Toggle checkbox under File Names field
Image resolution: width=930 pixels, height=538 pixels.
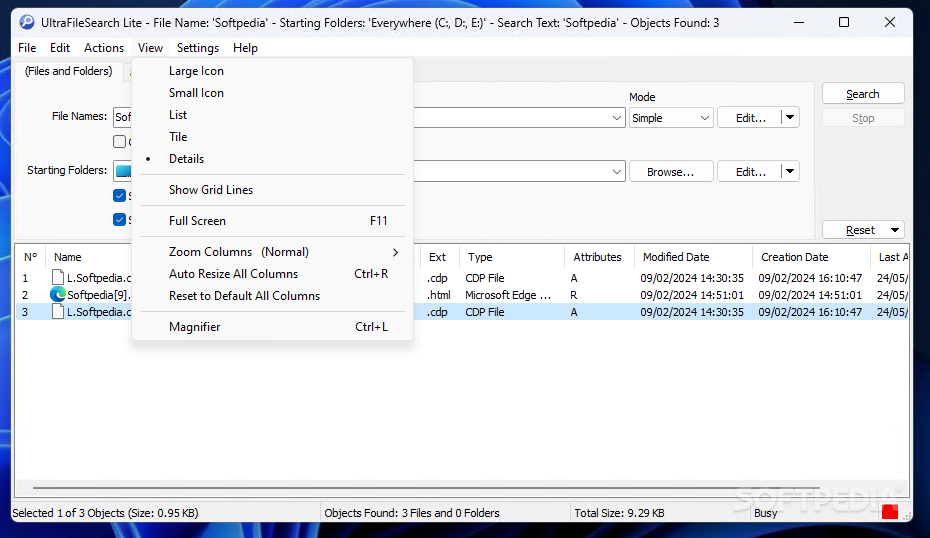point(119,142)
